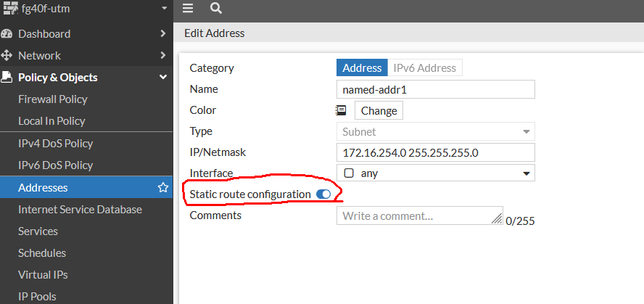Viewport: 644px width, 304px height.
Task: Click the hamburger menu icon
Action: (188, 9)
